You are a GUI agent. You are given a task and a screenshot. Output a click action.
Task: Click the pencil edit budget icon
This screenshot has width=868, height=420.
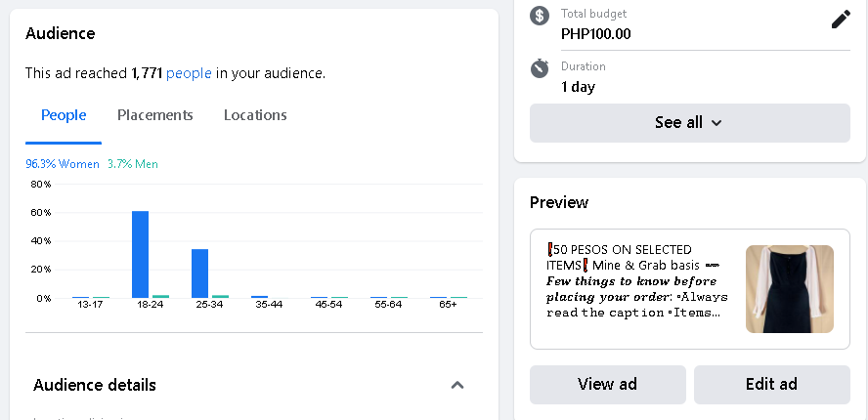841,20
